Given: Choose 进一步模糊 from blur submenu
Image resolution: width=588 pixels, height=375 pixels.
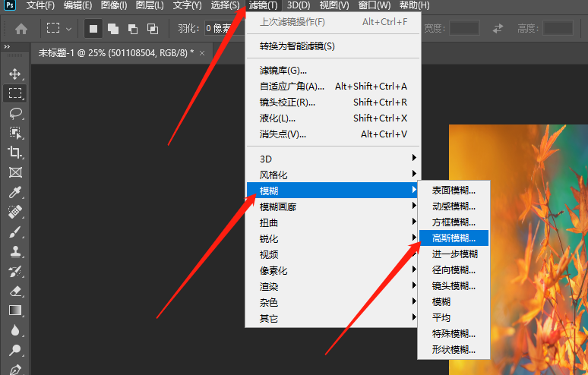Looking at the screenshot, I should (454, 254).
